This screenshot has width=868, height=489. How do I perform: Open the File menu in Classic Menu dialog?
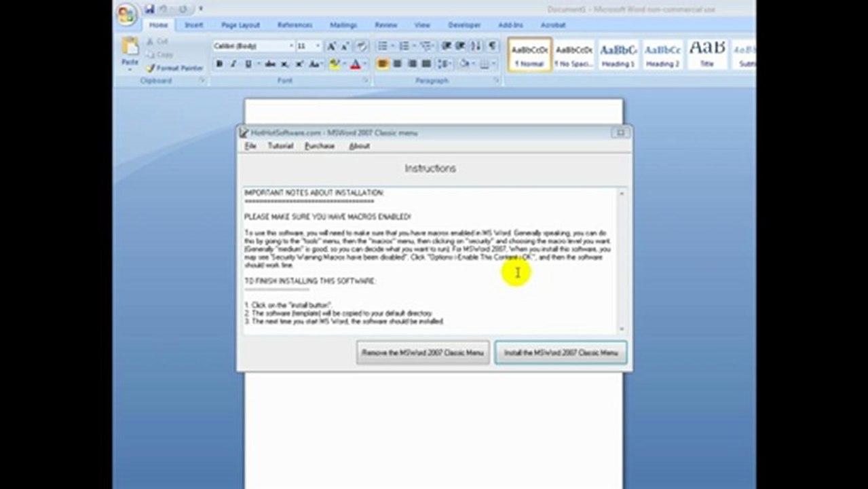pyautogui.click(x=250, y=146)
